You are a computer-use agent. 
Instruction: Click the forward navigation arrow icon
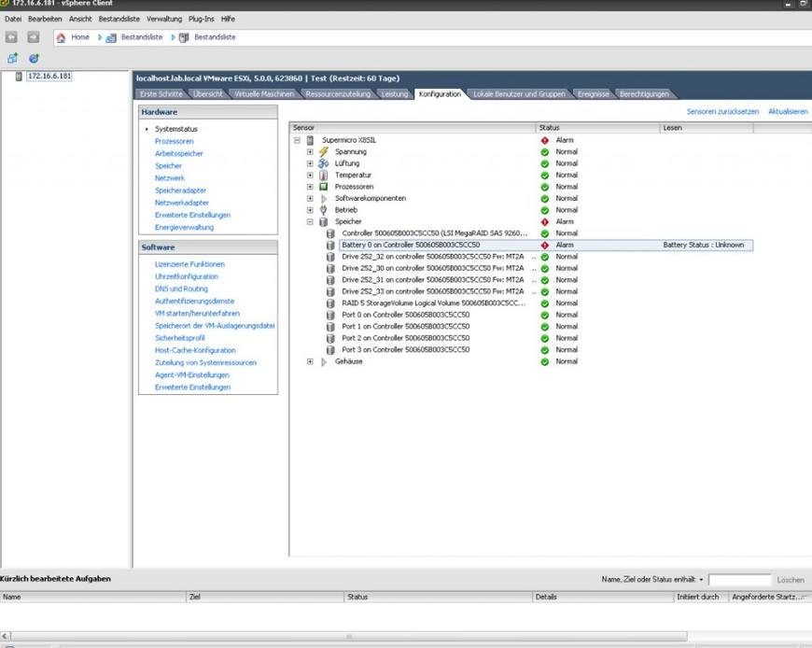33,37
